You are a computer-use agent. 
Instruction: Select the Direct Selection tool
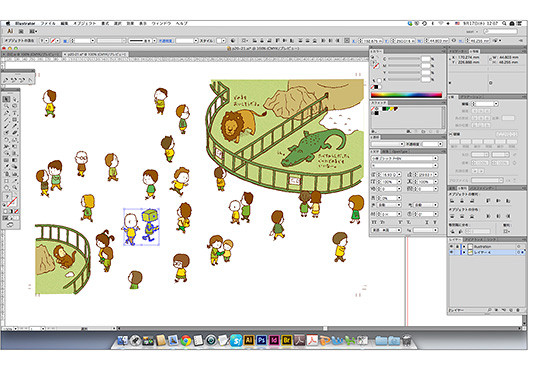pos(15,99)
